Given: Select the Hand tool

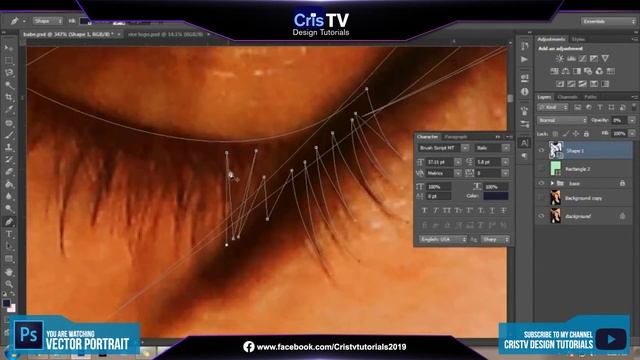Looking at the screenshot, I should pyautogui.click(x=9, y=272).
